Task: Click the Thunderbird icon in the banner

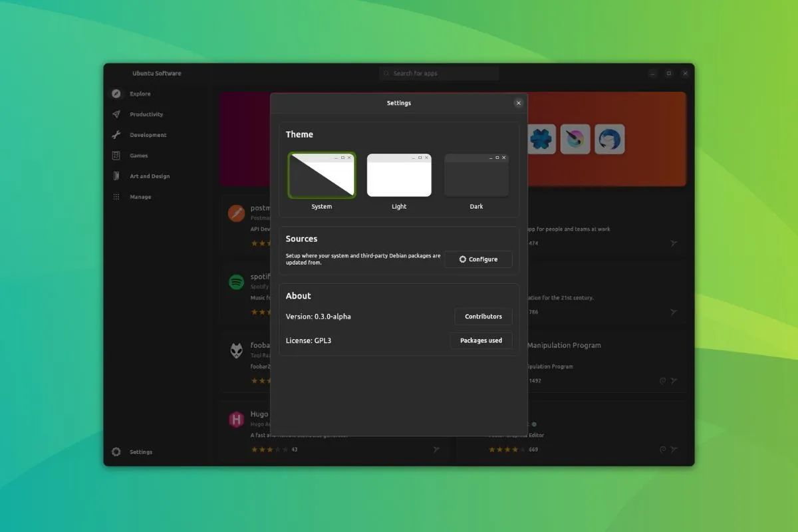Action: pos(609,140)
